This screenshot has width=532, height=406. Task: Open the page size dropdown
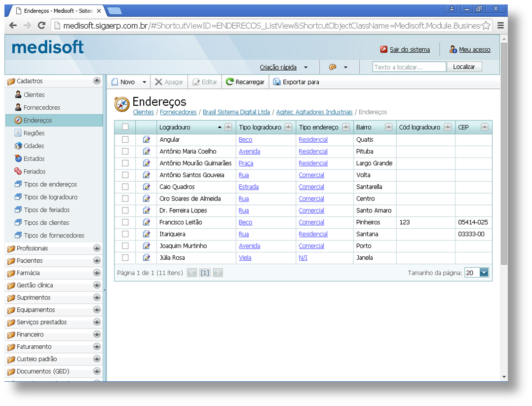484,273
